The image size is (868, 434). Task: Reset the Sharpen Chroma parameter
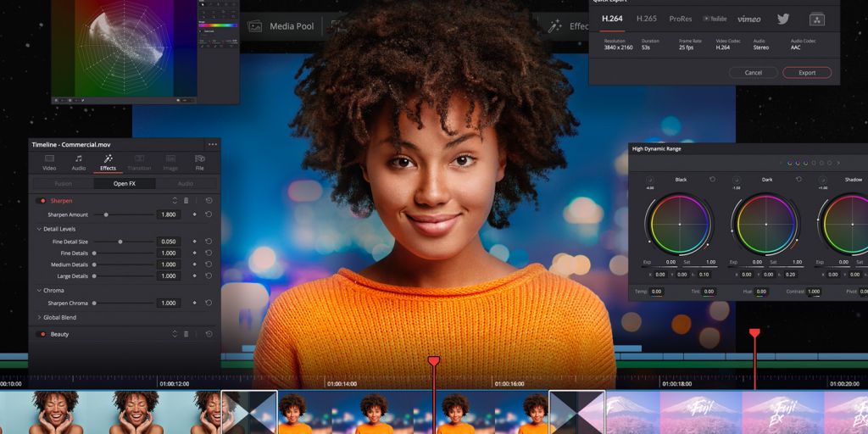tap(209, 303)
